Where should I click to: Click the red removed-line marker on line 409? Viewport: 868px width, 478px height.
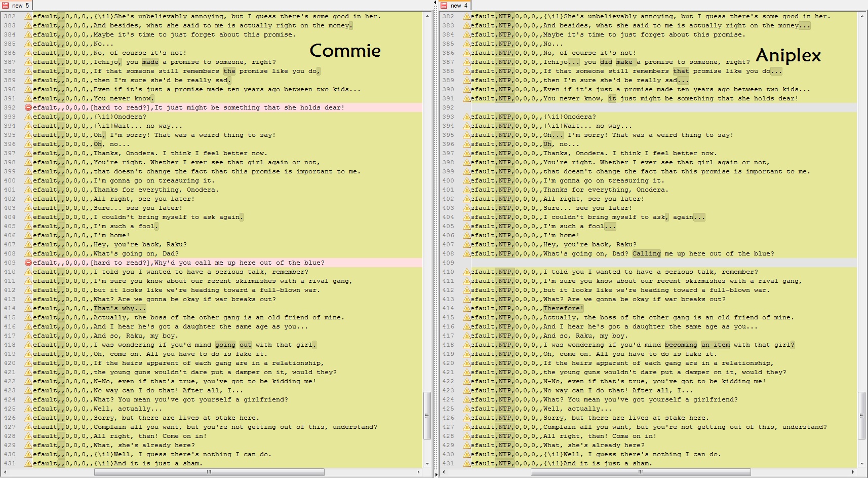click(28, 263)
